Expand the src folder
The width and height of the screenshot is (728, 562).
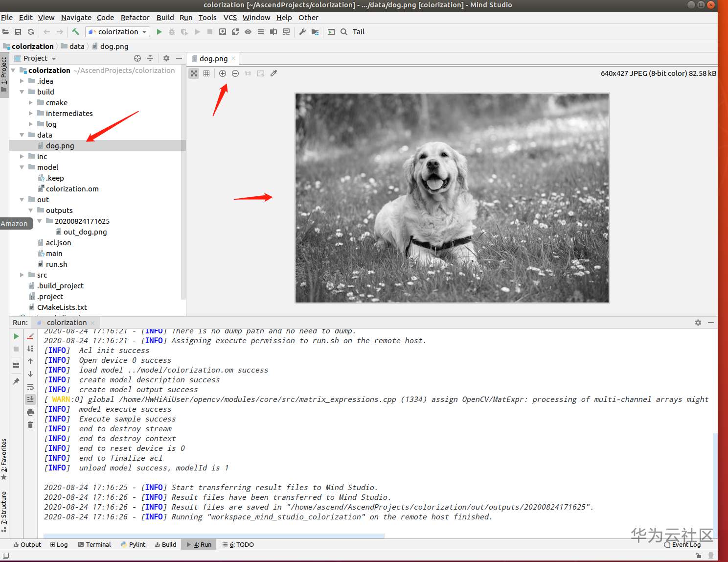click(22, 275)
